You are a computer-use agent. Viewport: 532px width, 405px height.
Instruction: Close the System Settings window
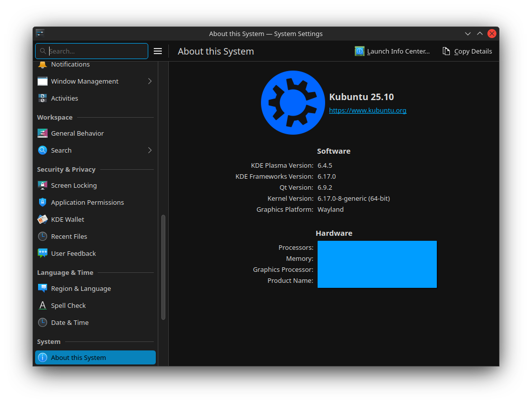(492, 34)
